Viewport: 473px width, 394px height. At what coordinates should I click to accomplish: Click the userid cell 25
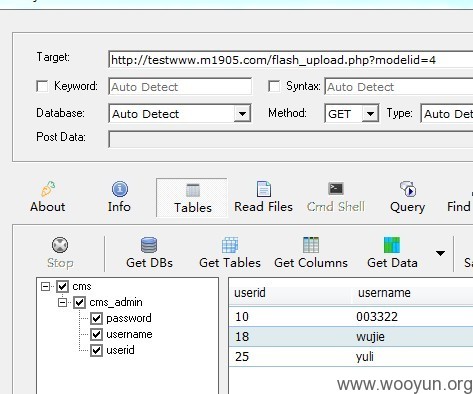click(x=242, y=356)
